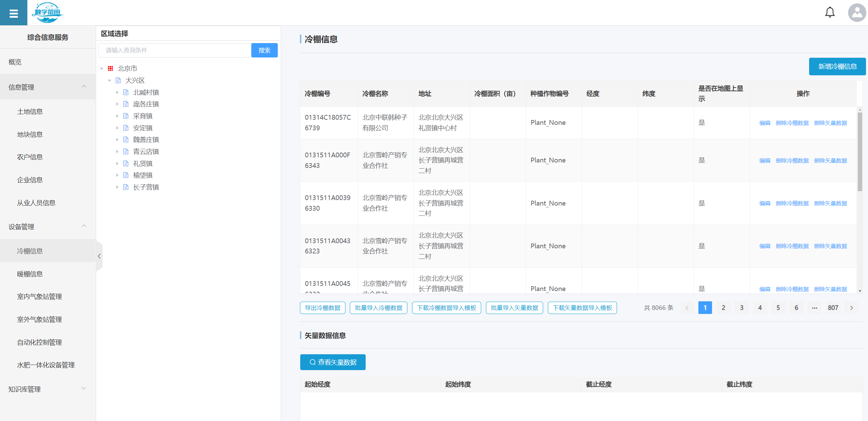868x421 pixels.
Task: Select the 大兴区 tree item
Action: point(135,80)
